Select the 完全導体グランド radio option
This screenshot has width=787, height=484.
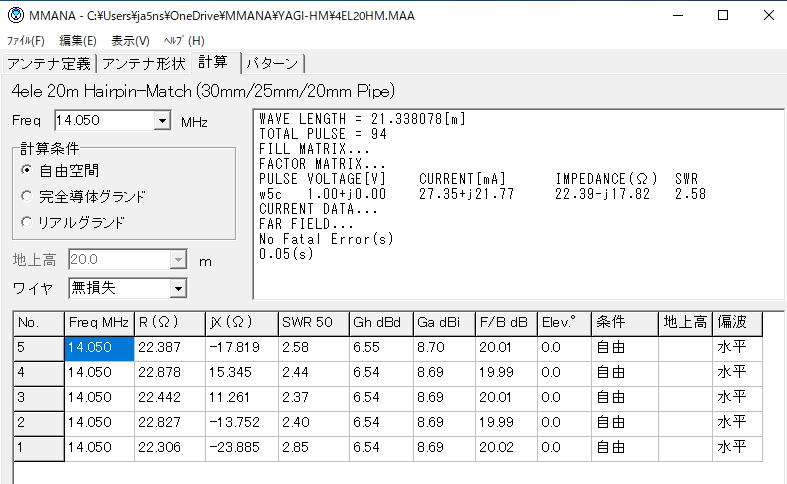27,196
